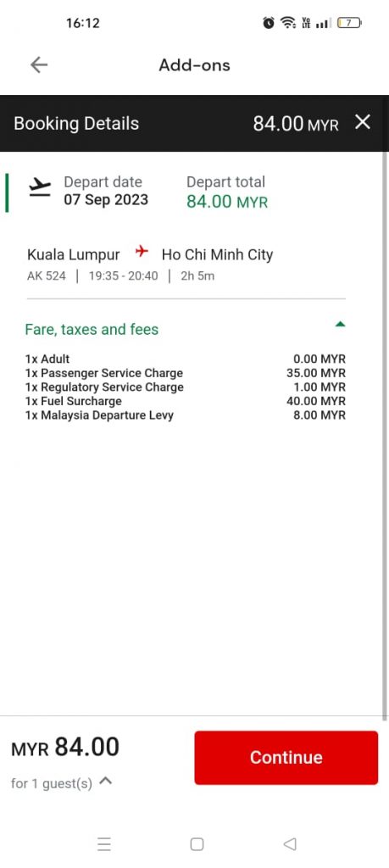This screenshot has width=389, height=868.
Task: Tap the Android back triangle icon
Action: click(x=289, y=844)
